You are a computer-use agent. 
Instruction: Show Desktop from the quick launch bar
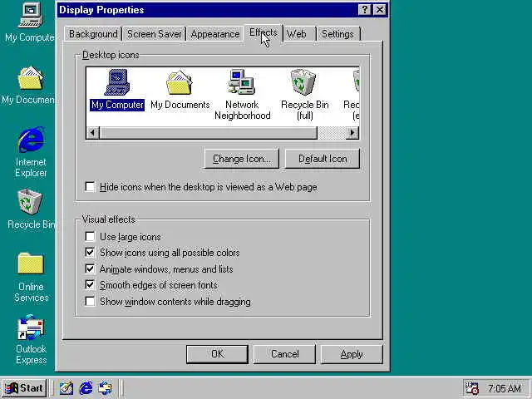[x=66, y=388]
